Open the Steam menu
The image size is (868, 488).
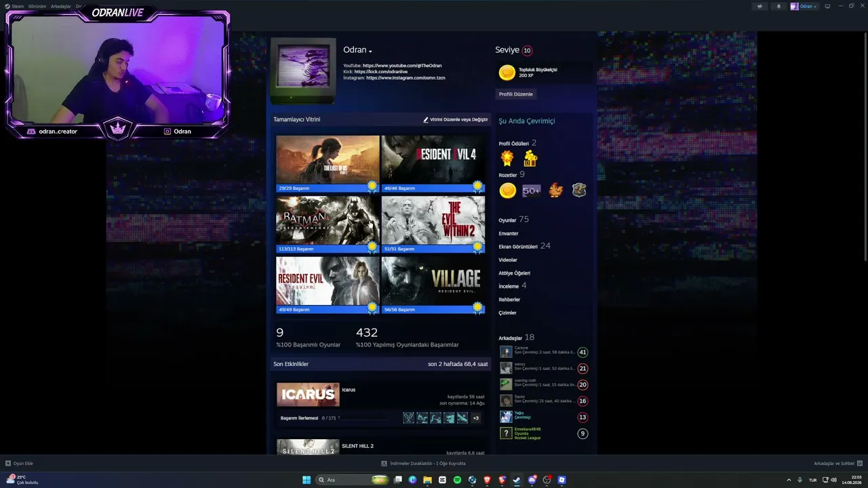tap(15, 6)
